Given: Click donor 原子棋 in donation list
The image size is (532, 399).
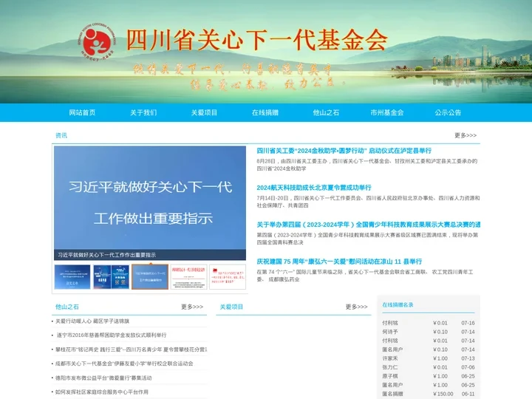Looking at the screenshot, I should point(390,376).
